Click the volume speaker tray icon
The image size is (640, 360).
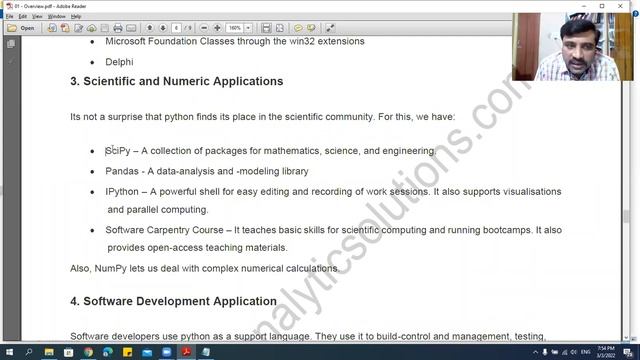point(574,352)
